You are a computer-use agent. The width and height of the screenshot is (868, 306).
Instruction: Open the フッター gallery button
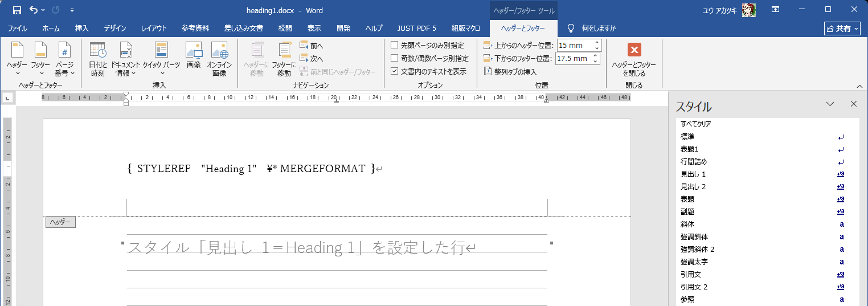coord(40,59)
